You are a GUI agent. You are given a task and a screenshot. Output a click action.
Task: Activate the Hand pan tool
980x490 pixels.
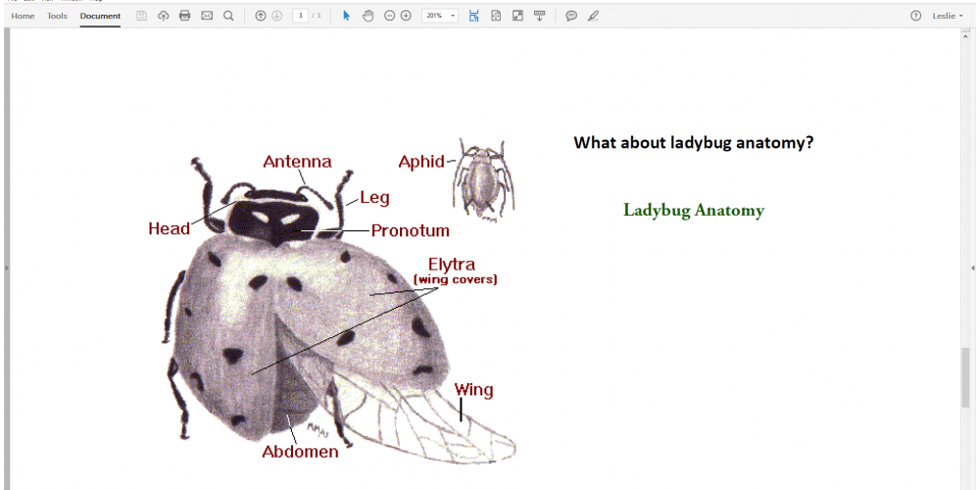[x=368, y=16]
